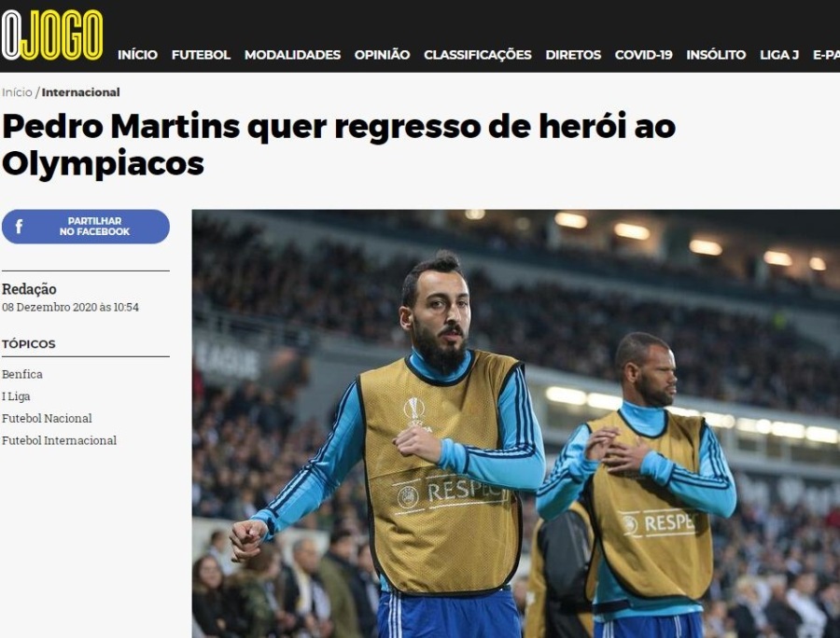Screen dimensions: 840x638
Task: Open the FUTEBOL menu
Action: pos(201,55)
